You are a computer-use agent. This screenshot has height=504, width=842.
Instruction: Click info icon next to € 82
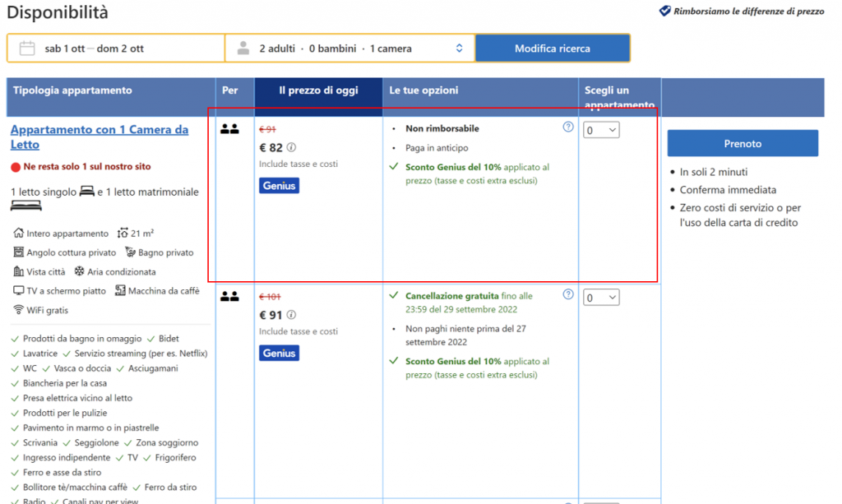coord(291,148)
